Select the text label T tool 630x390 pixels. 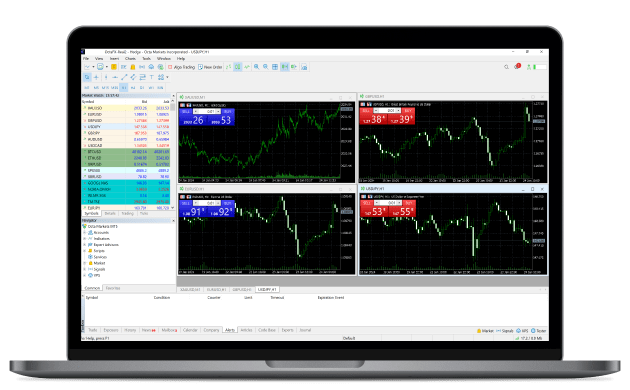coord(151,77)
